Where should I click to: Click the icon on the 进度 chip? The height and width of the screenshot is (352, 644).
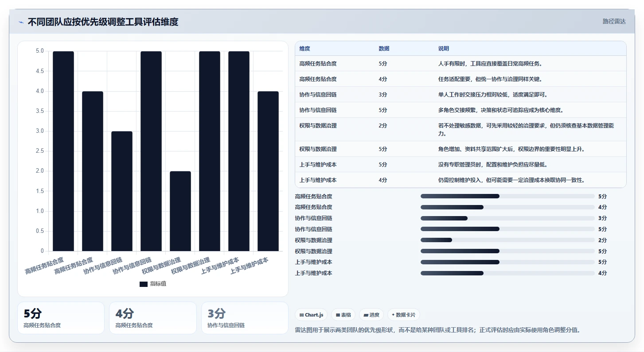366,315
